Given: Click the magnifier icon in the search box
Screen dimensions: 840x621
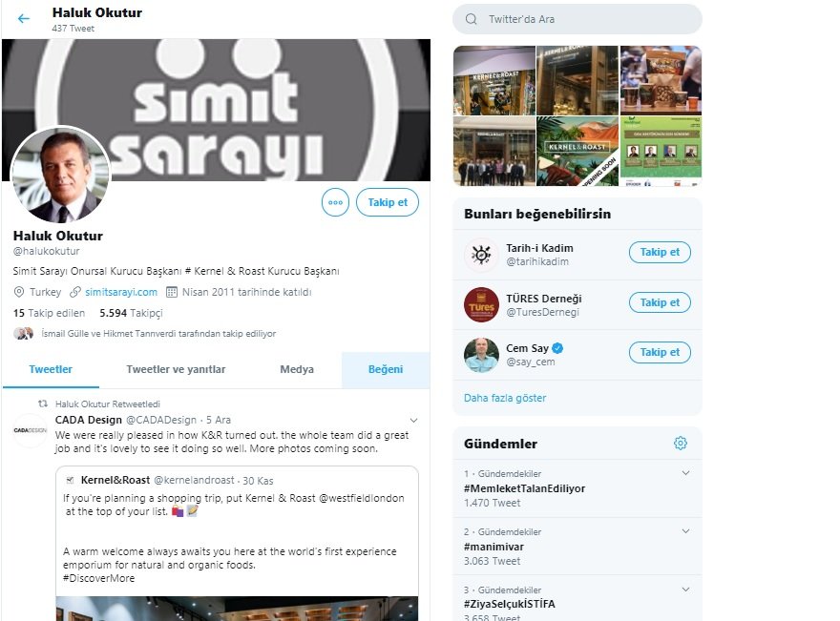Looking at the screenshot, I should pyautogui.click(x=472, y=19).
